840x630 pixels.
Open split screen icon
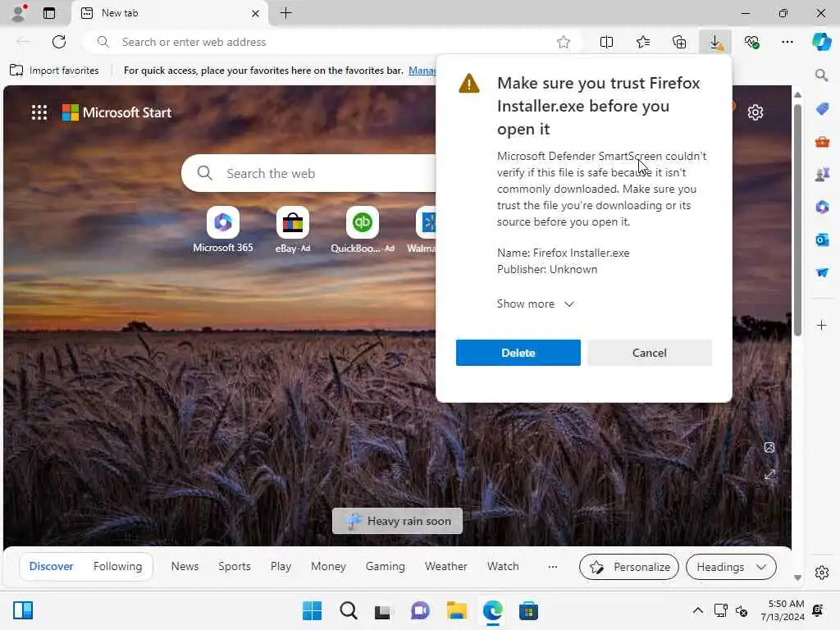coord(606,42)
